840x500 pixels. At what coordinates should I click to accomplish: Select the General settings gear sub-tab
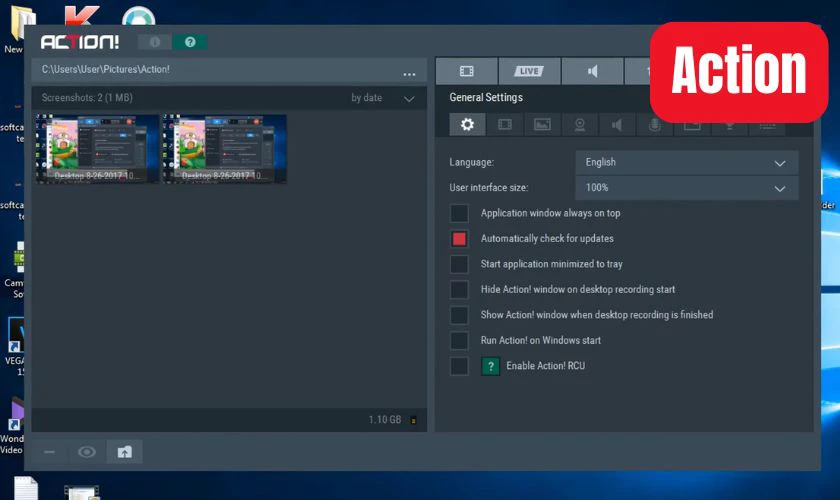pos(467,124)
